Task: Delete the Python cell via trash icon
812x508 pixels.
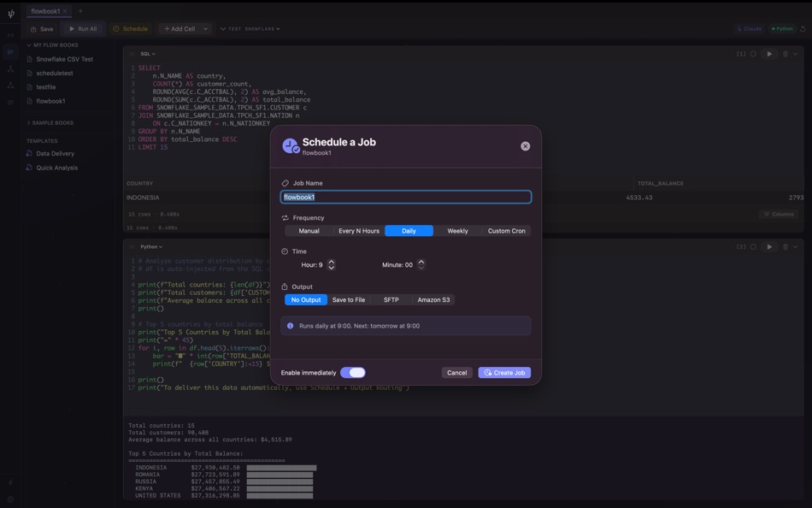Action: 785,246
